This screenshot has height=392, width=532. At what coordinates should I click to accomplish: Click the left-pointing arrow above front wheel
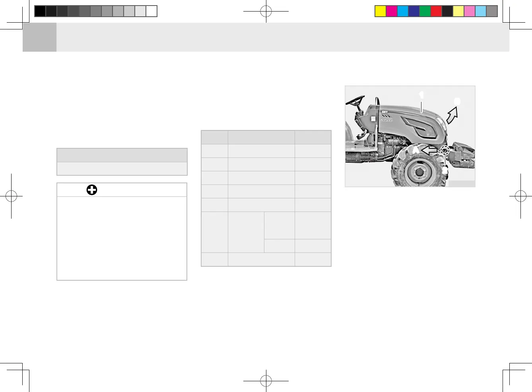coord(429,150)
